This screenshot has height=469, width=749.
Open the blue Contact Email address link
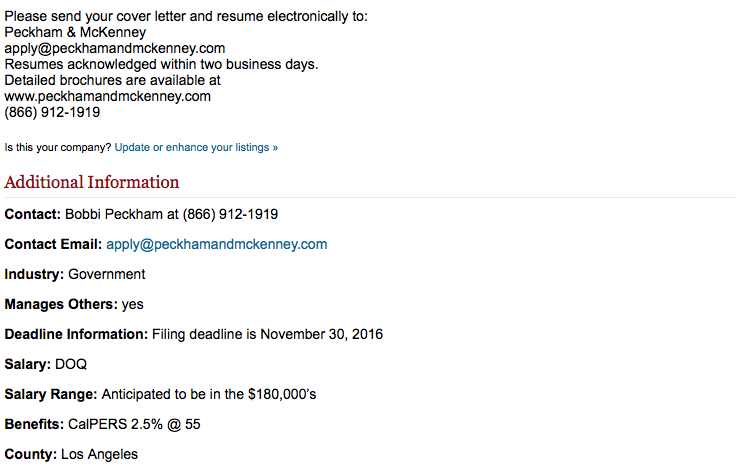point(216,244)
